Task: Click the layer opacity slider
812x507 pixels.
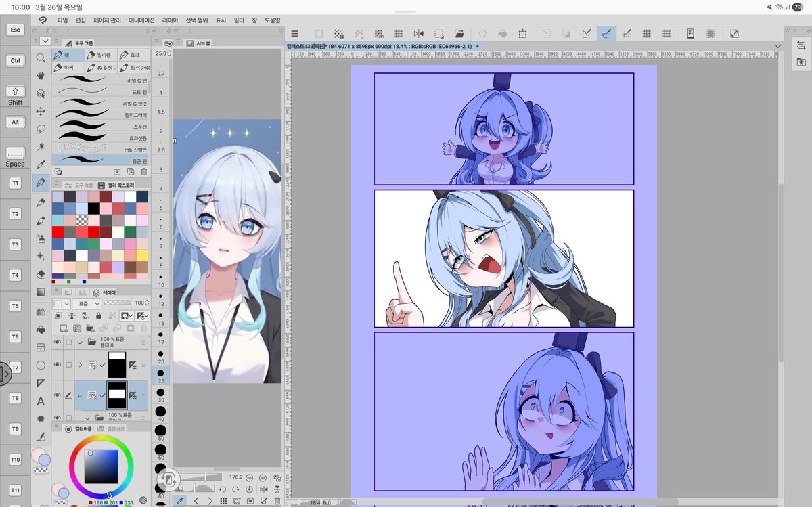Action: click(x=118, y=303)
